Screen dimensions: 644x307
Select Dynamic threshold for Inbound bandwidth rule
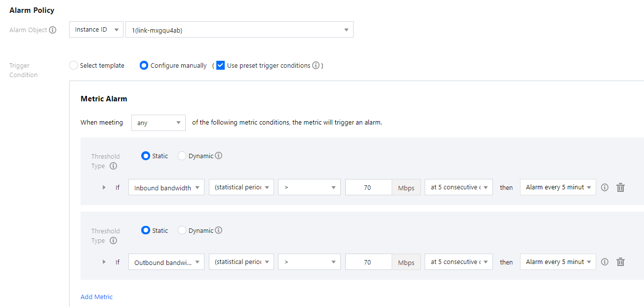(182, 156)
